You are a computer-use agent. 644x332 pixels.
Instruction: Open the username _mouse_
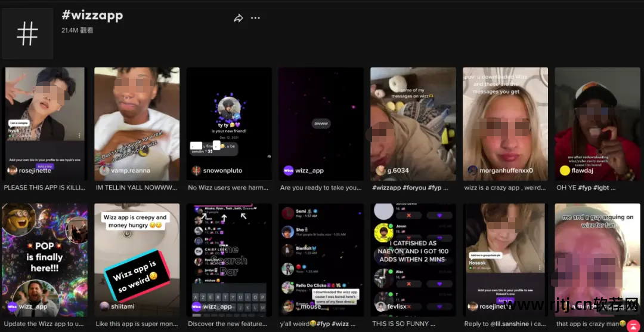pos(311,306)
